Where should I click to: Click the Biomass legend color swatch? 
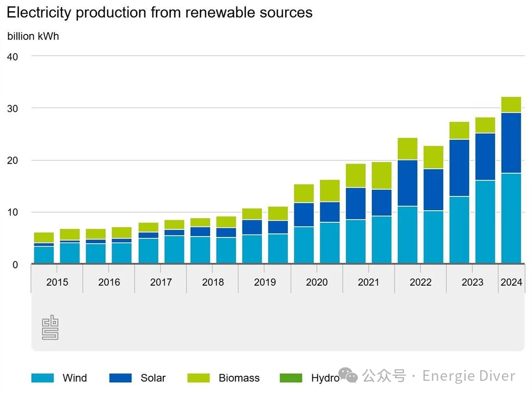[198, 378]
